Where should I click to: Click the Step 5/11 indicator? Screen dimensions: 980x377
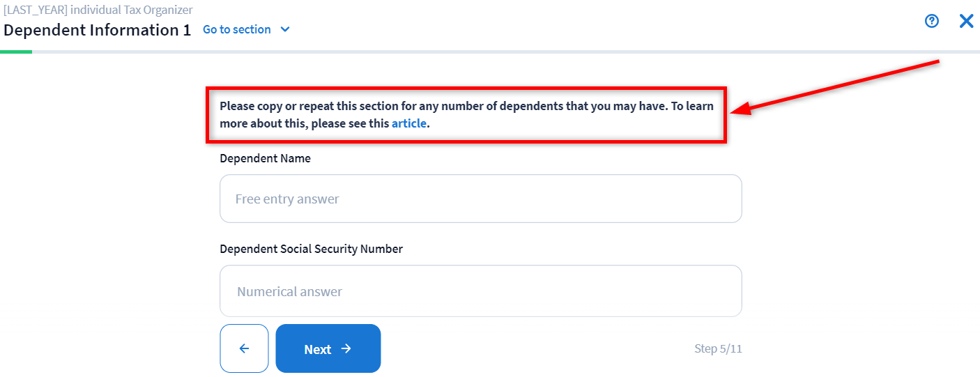point(718,348)
